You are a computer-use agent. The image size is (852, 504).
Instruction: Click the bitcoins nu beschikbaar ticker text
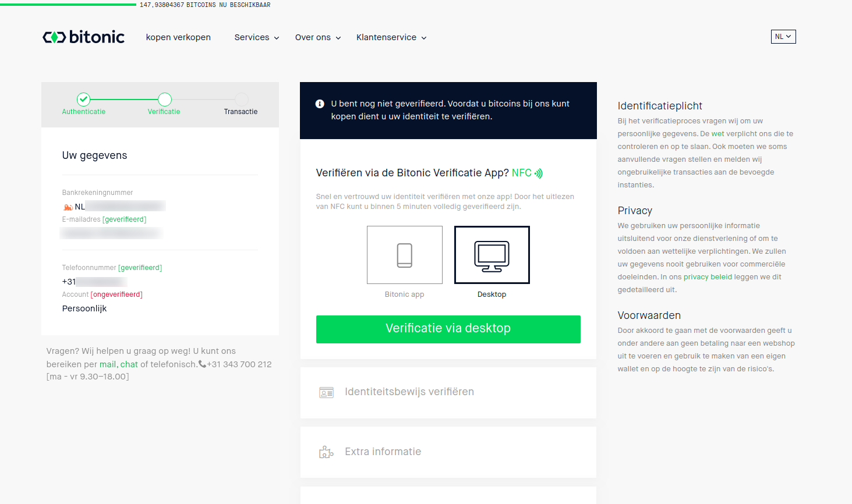pyautogui.click(x=205, y=5)
